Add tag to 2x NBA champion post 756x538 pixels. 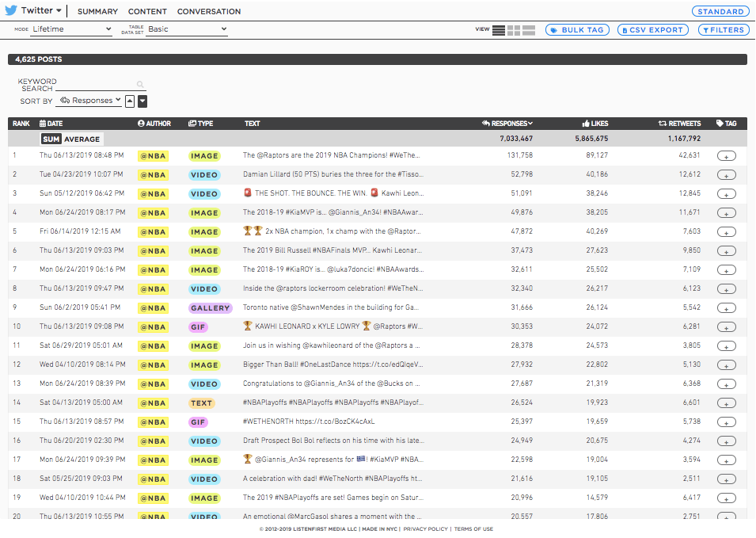(x=727, y=232)
